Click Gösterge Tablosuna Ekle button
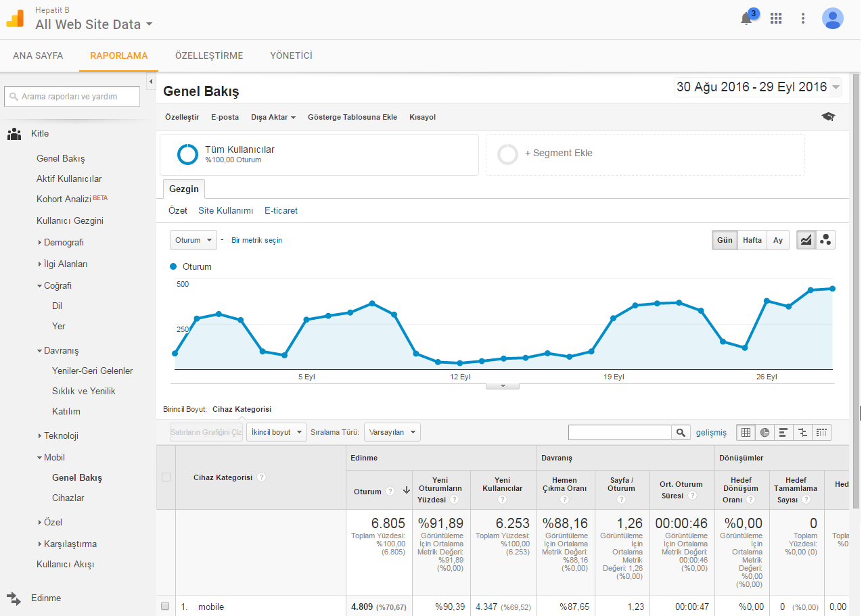Screen dimensions: 866x616 [x=352, y=117]
